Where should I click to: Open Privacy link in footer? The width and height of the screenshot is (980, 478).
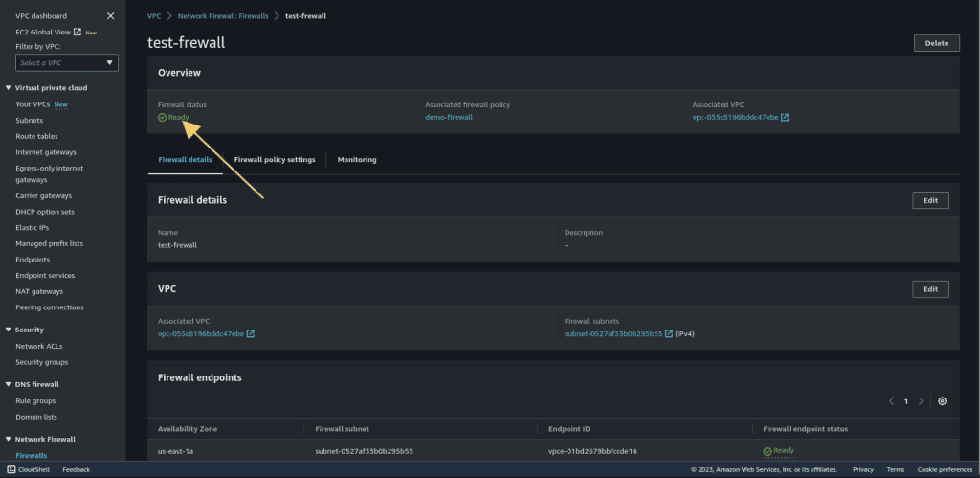tap(863, 470)
